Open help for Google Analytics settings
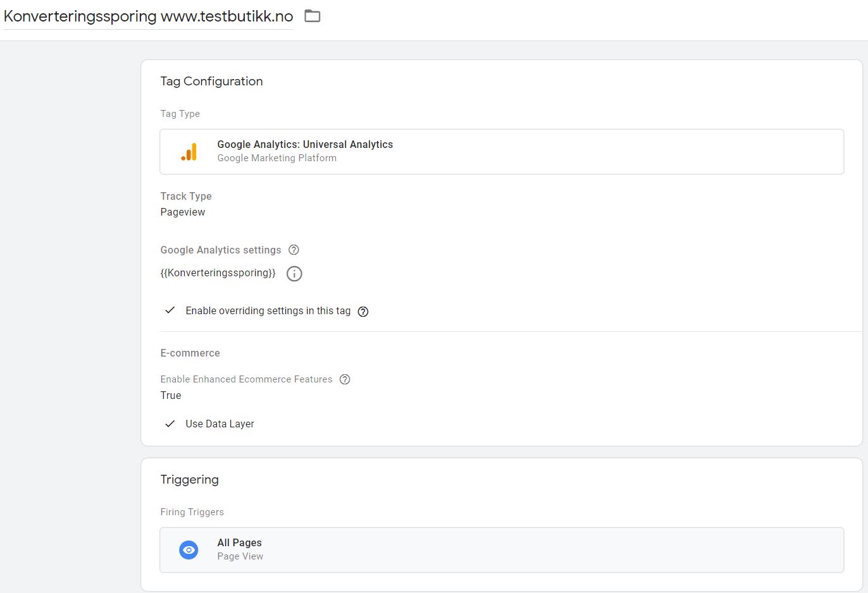This screenshot has width=868, height=593. (x=294, y=250)
